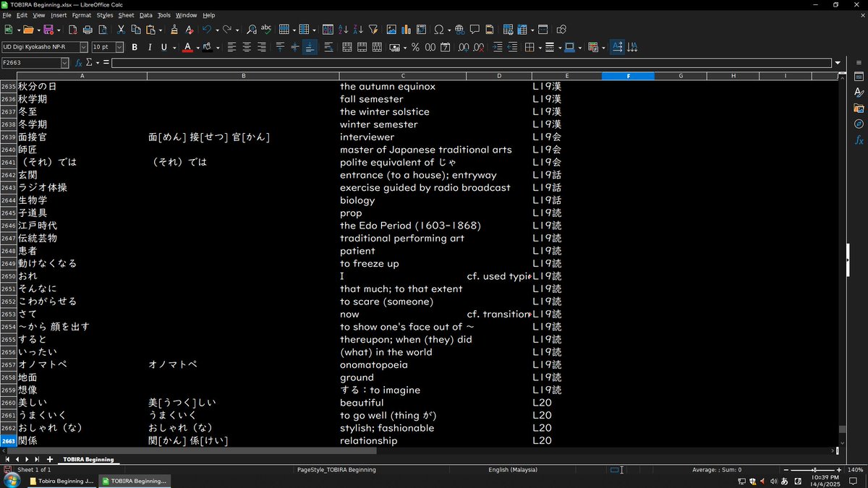The width and height of the screenshot is (868, 488).
Task: Adjust the zoom slider in status bar
Action: point(814,470)
